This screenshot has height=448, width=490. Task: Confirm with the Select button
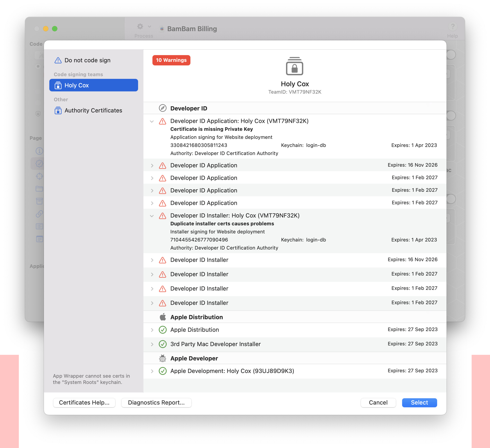(x=419, y=403)
